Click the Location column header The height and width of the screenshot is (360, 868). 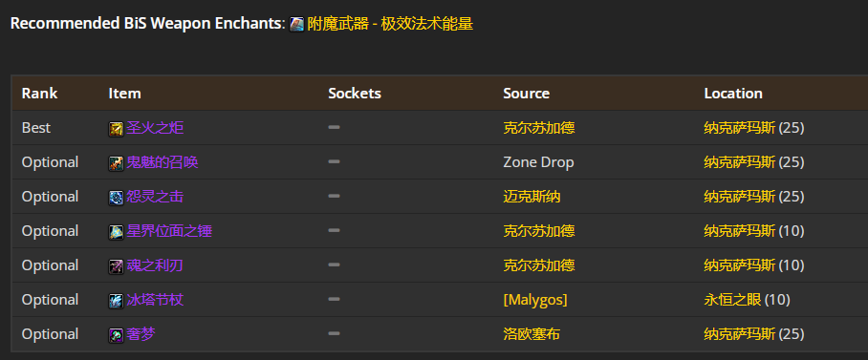[733, 94]
